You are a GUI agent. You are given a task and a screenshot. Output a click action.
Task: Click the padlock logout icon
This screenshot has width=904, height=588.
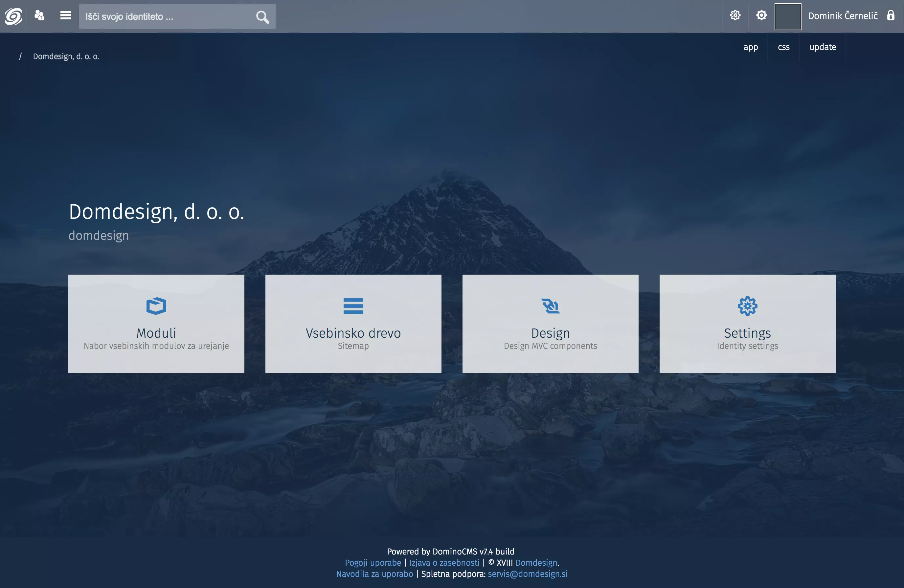point(890,15)
